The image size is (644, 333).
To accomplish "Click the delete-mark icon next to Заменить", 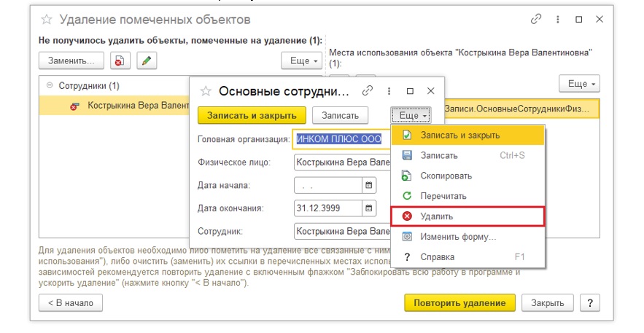I will tap(120, 60).
